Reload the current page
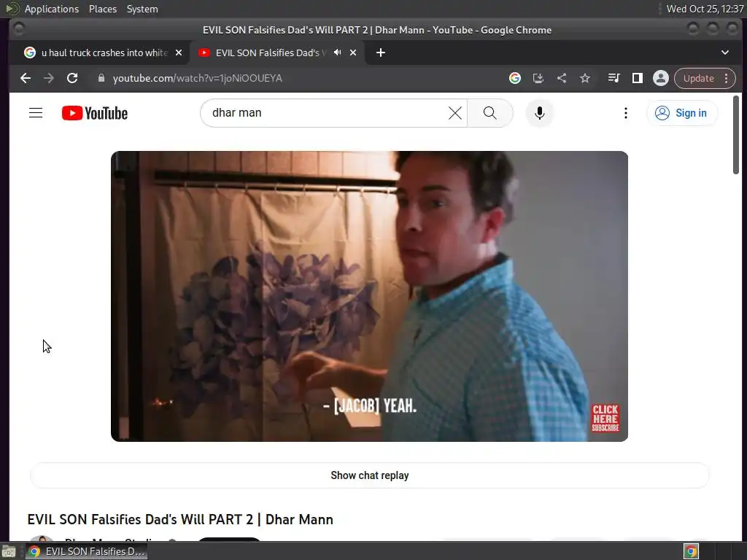747x560 pixels. pos(72,78)
